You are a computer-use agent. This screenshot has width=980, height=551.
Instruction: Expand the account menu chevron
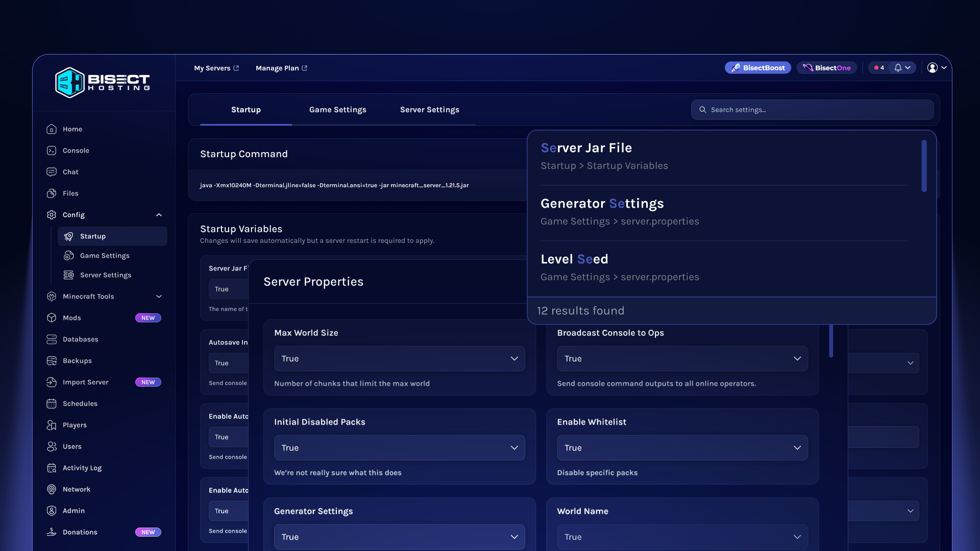click(x=944, y=68)
